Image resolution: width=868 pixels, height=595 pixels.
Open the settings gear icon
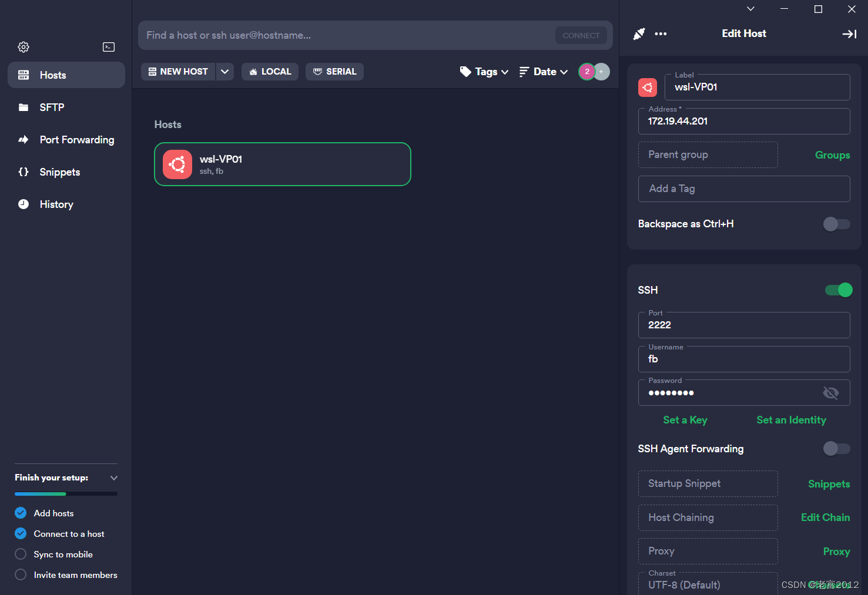click(24, 47)
